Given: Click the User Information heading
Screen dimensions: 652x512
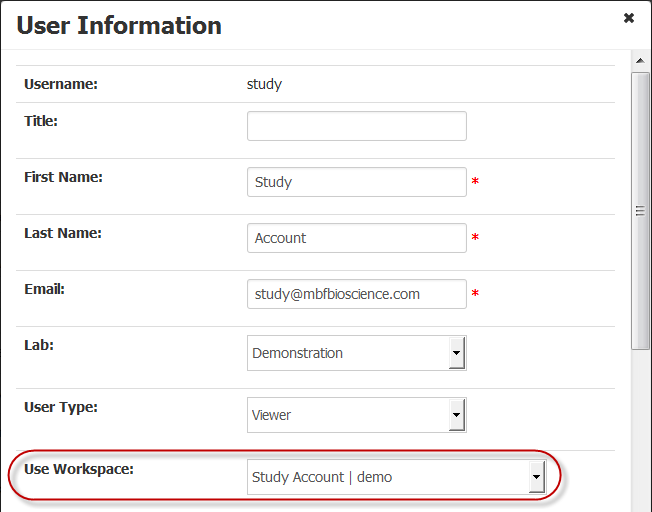Looking at the screenshot, I should [x=119, y=25].
